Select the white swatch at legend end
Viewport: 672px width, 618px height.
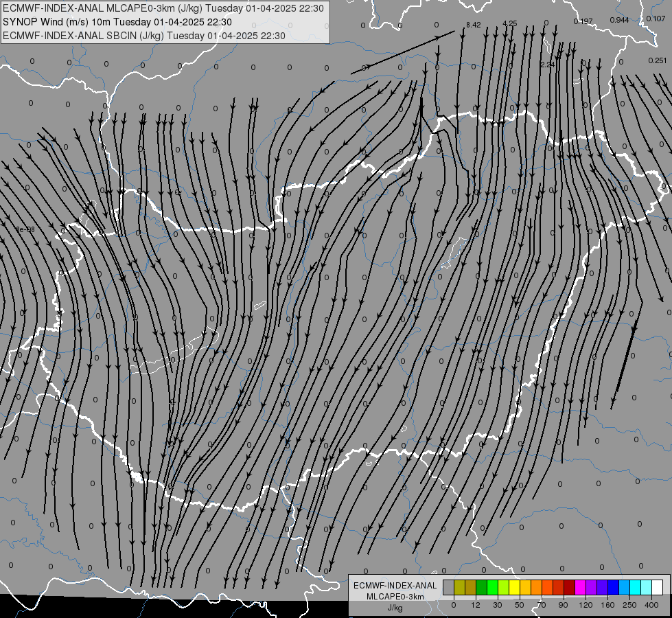coord(657,587)
